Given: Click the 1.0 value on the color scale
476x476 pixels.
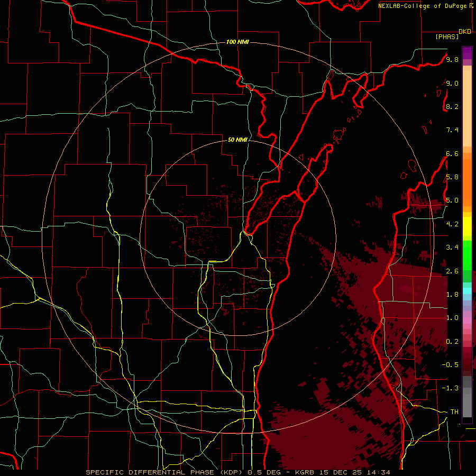Looking at the screenshot, I should click(452, 318).
